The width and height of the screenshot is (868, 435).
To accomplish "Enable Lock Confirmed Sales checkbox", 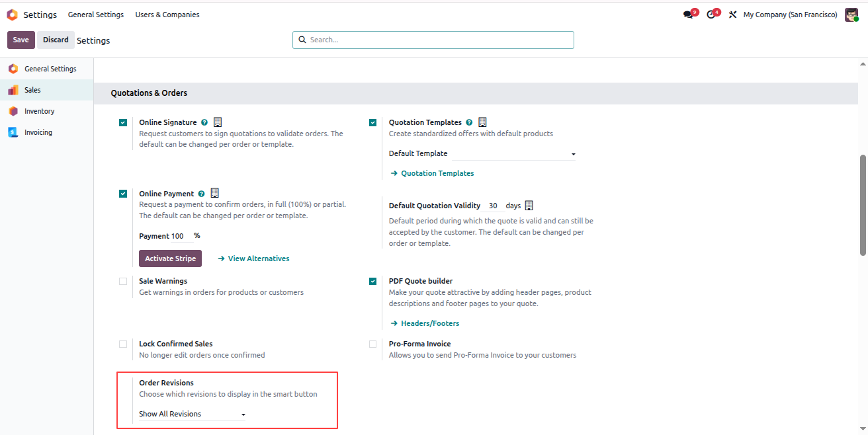I will [123, 344].
